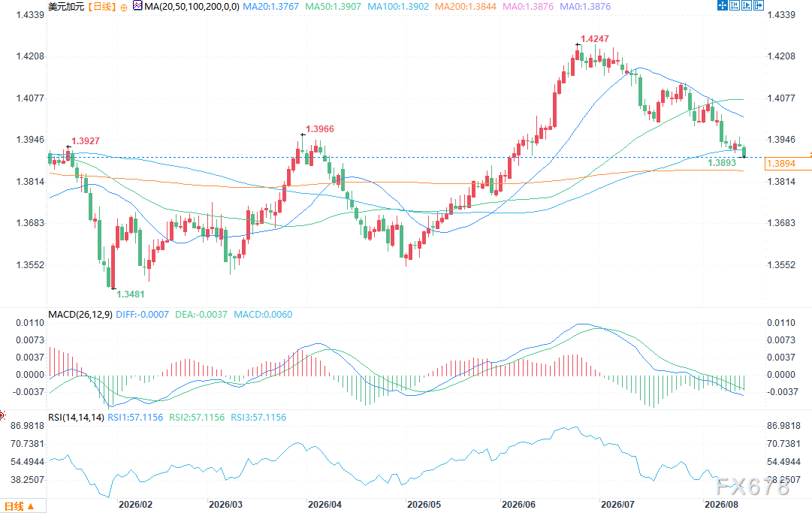The image size is (812, 513).
Task: Toggle the MA20:1.3767 line legend
Action: tap(271, 7)
